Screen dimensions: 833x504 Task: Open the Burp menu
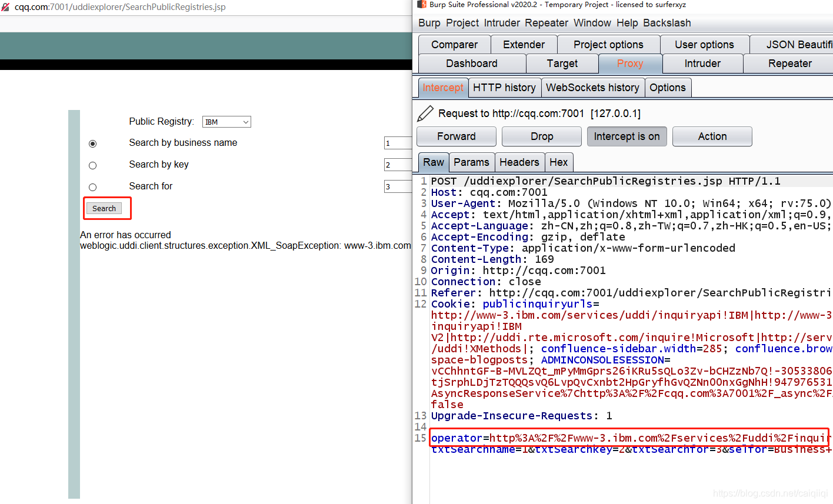point(429,23)
